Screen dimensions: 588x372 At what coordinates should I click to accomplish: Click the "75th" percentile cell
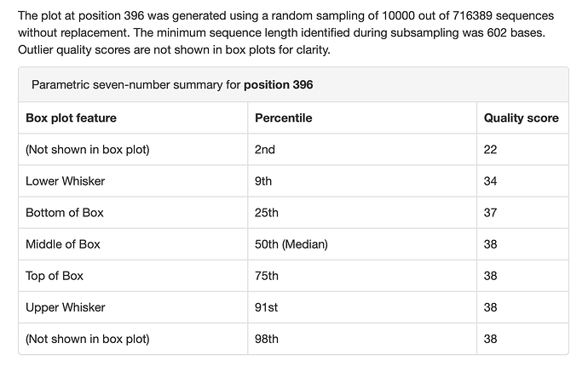pos(267,276)
